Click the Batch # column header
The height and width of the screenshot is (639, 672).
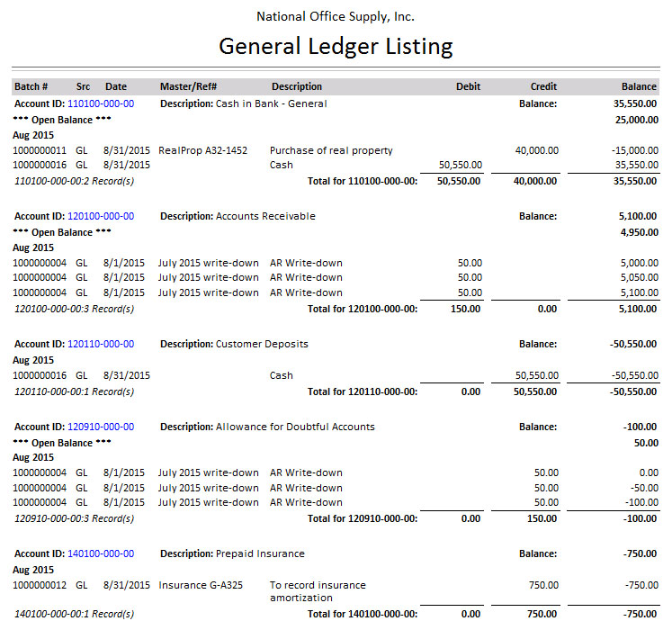[x=31, y=87]
